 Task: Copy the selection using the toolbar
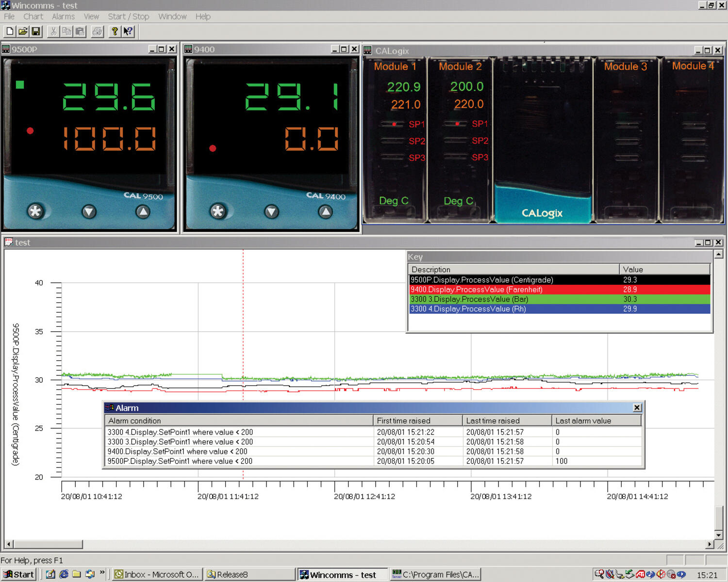click(x=66, y=32)
